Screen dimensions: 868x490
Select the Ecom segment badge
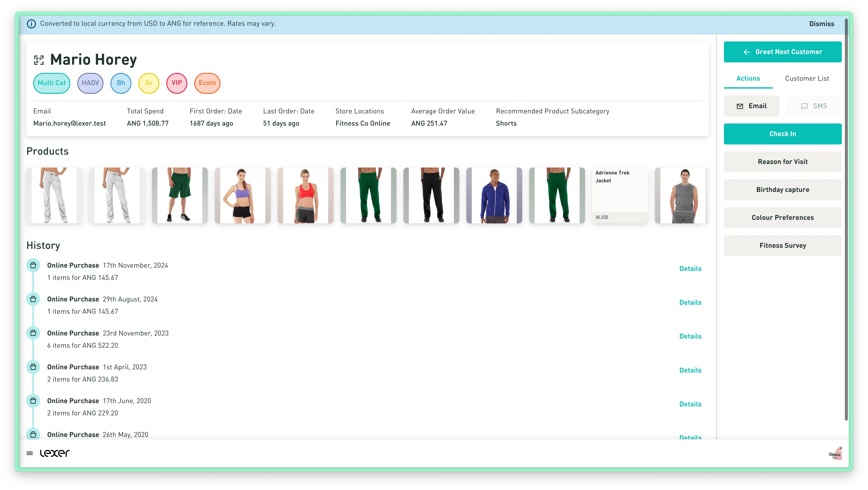(207, 83)
